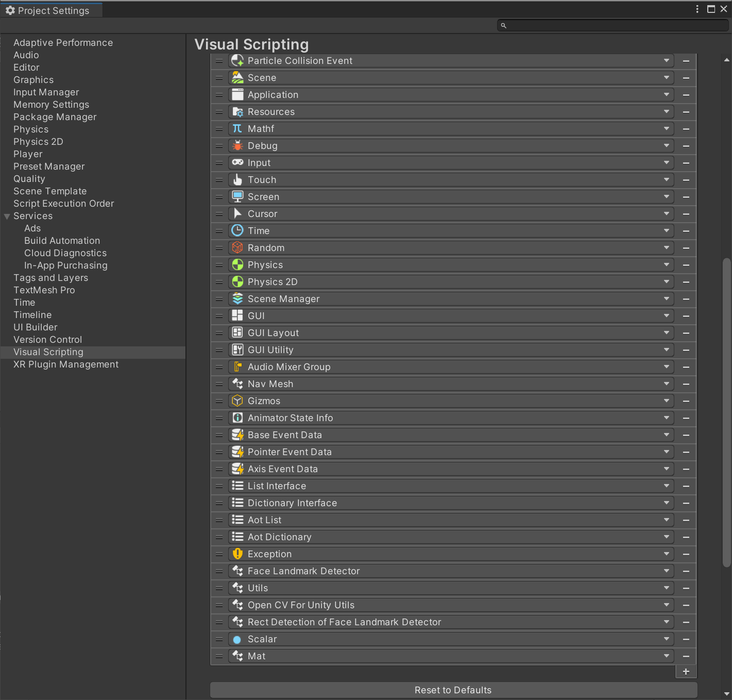Viewport: 732px width, 700px height.
Task: Click the Random dice icon
Action: coord(237,248)
